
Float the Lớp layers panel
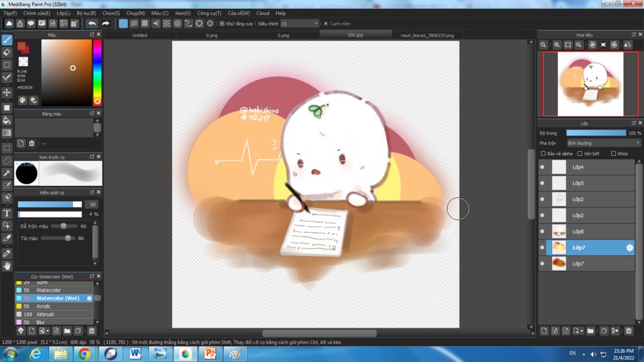point(633,123)
